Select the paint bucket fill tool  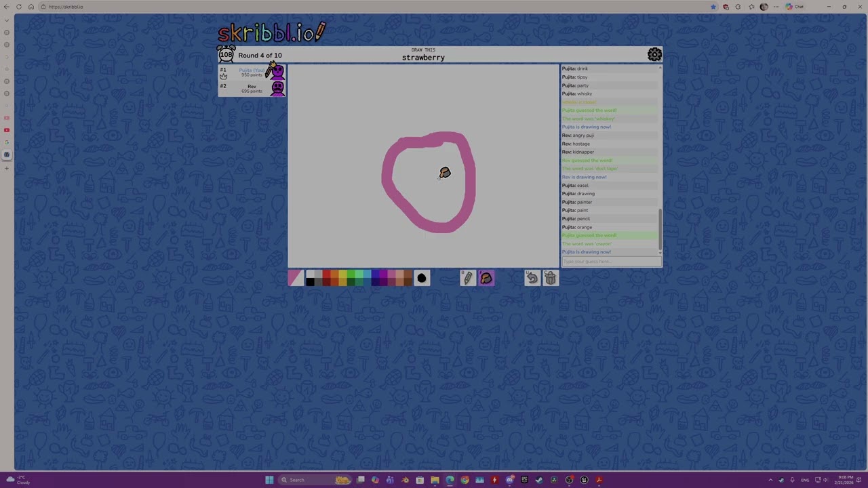486,278
